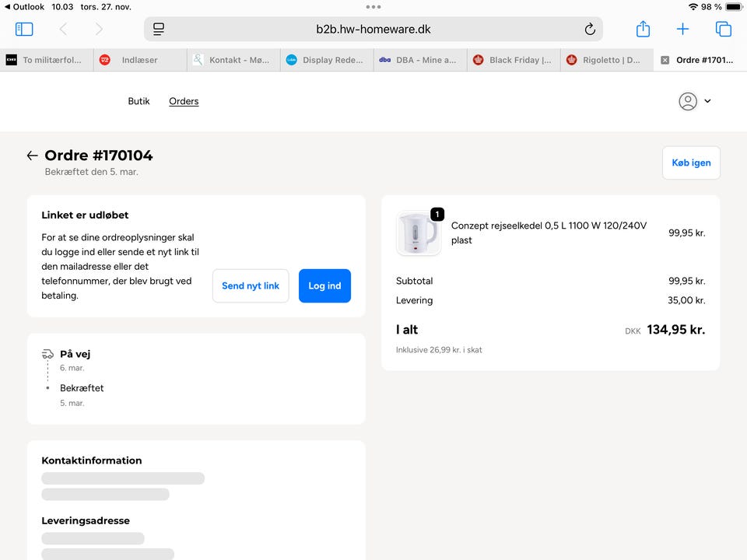Viewport: 747px width, 560px height.
Task: Open the Butik menu link
Action: (139, 101)
